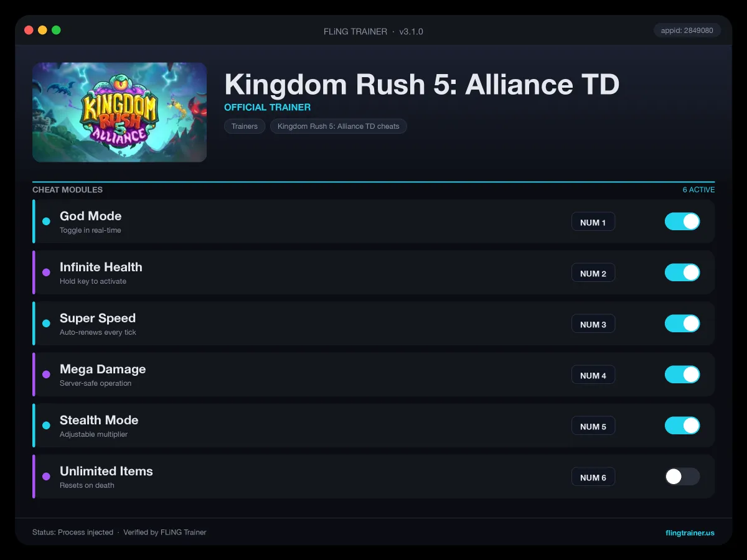This screenshot has width=747, height=560.
Task: Visit the flingtrainer.us link
Action: (x=690, y=533)
